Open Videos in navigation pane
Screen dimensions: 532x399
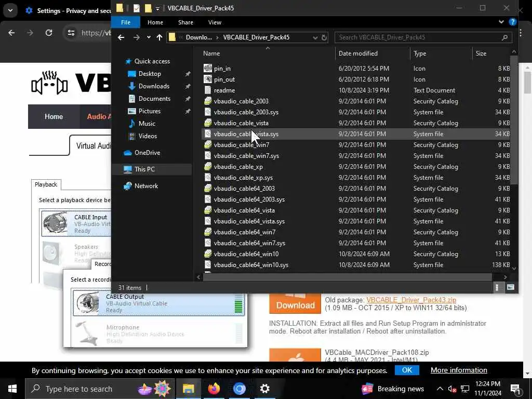tap(148, 136)
